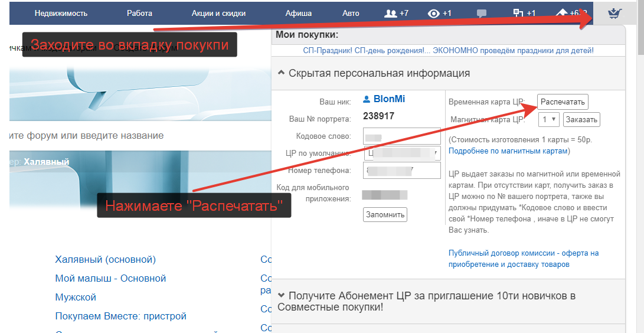Open Подробнее по магнитным картам link
This screenshot has width=644, height=333.
508,151
